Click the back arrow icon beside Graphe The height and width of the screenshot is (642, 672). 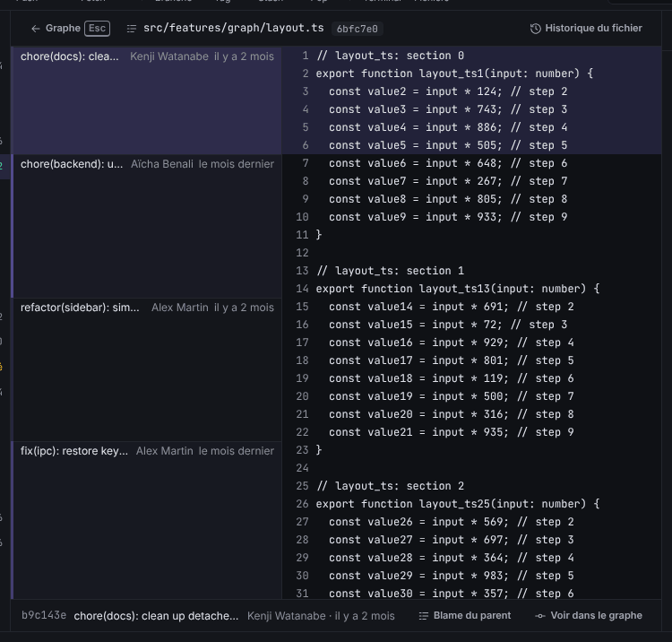pyautogui.click(x=36, y=29)
